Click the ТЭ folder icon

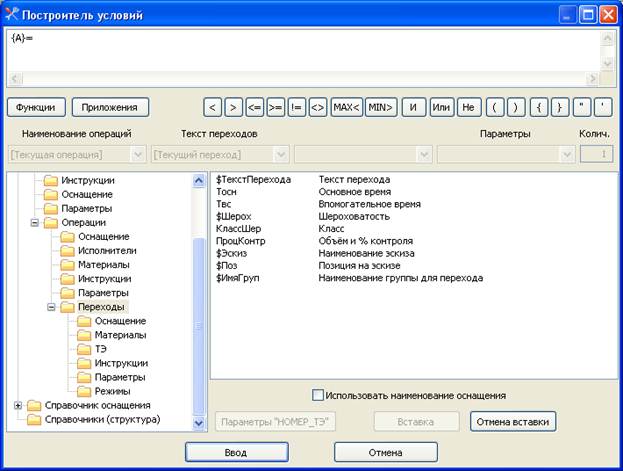[x=84, y=349]
